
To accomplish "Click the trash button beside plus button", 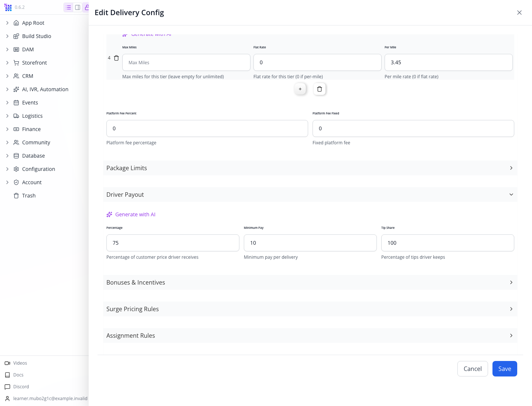I will pyautogui.click(x=320, y=89).
